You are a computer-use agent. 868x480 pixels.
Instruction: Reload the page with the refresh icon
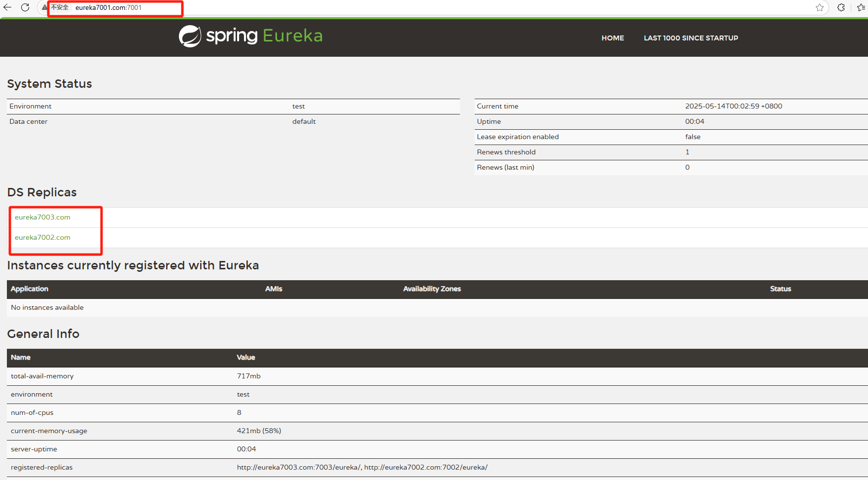tap(25, 7)
